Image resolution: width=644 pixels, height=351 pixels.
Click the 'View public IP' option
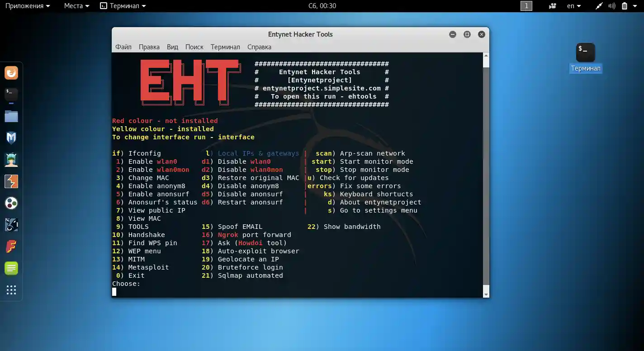[156, 210]
